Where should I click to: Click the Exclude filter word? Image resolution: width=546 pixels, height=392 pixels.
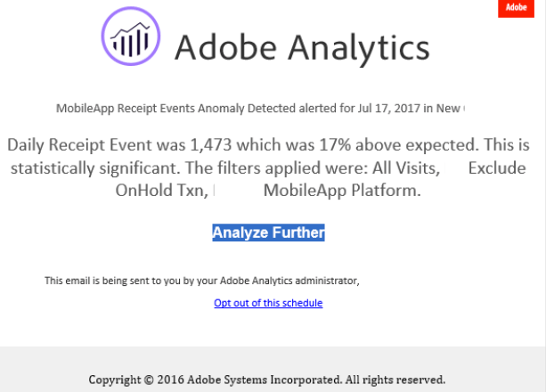(x=497, y=168)
